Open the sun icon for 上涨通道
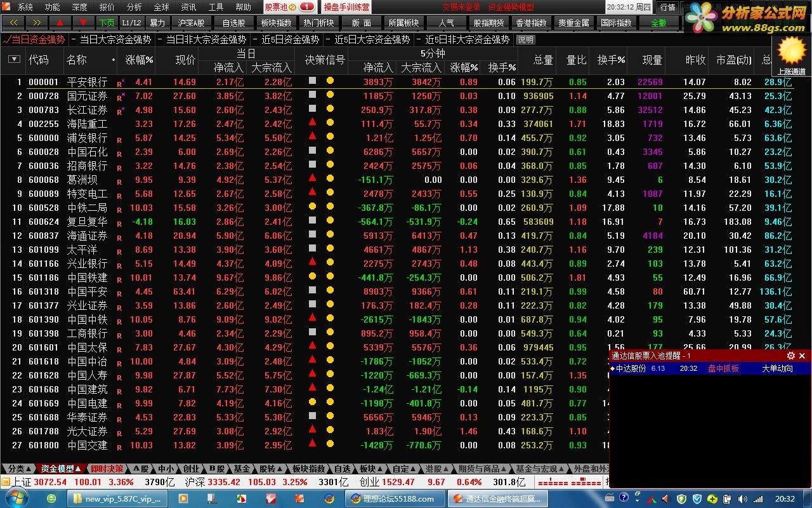 [x=791, y=51]
